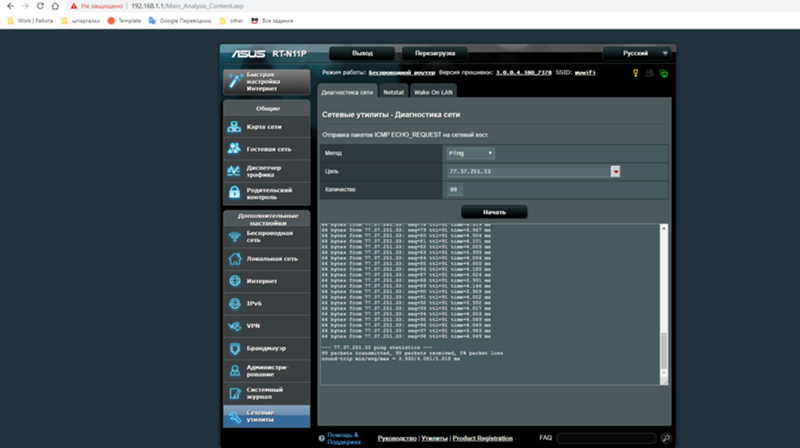Click the ping output text area
The width and height of the screenshot is (800, 448).
coord(490,304)
